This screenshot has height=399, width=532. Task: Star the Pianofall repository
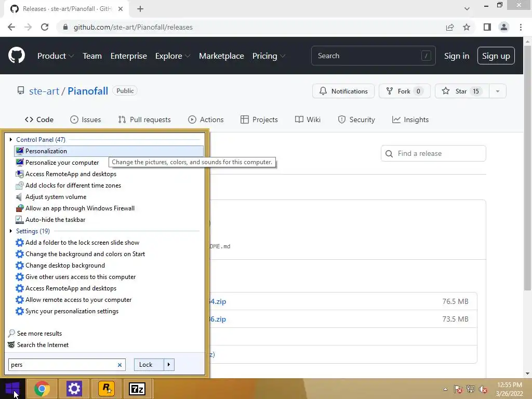[462, 91]
